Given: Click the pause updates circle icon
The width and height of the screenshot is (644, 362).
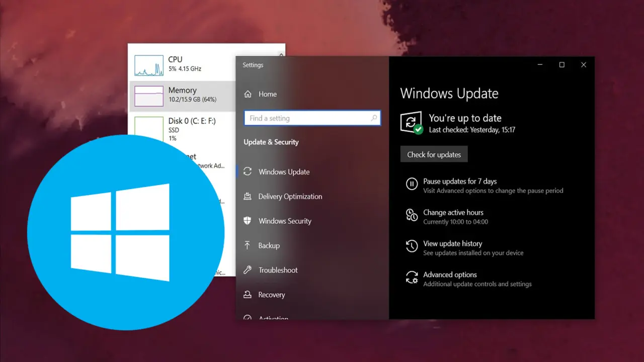Looking at the screenshot, I should (x=412, y=184).
